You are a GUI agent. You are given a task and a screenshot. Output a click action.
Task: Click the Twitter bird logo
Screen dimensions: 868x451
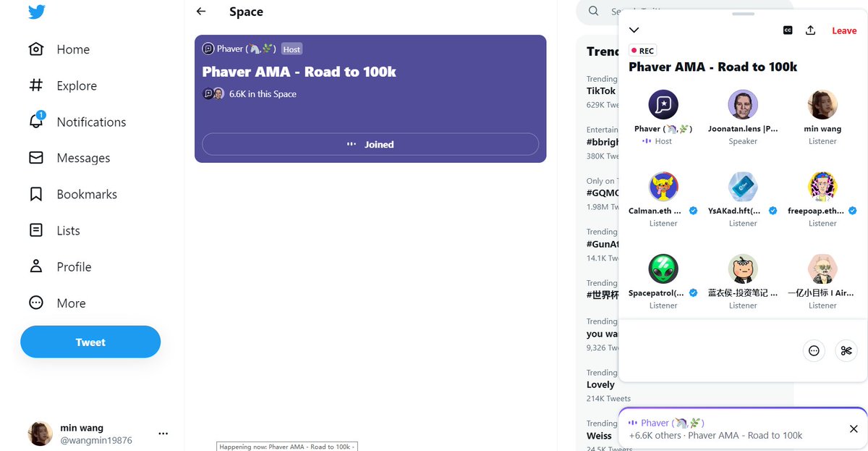tap(37, 12)
